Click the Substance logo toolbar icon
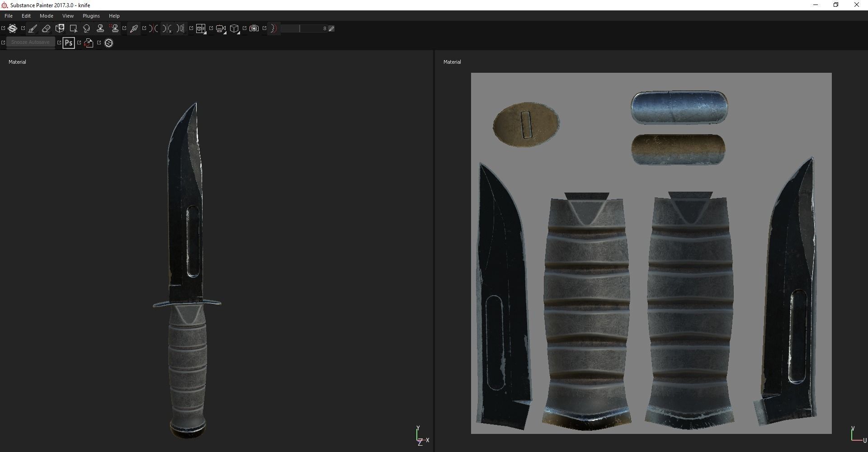Viewport: 868px width, 452px height. 13,28
